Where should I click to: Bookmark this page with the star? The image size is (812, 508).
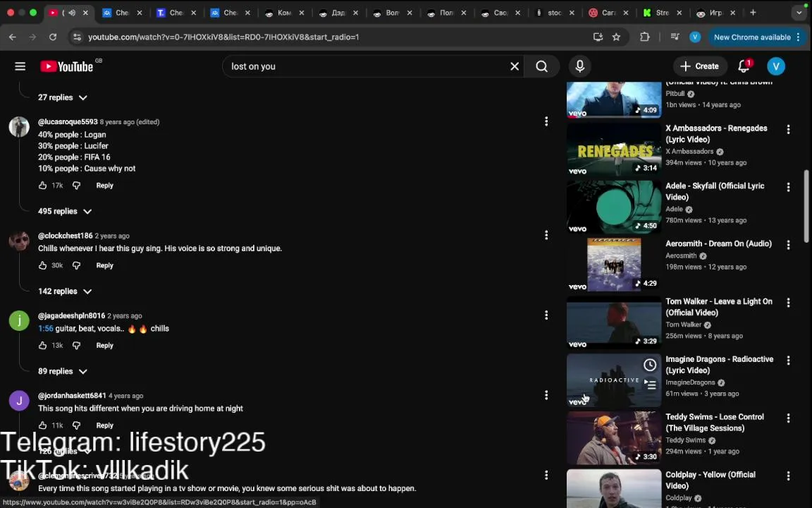click(616, 37)
